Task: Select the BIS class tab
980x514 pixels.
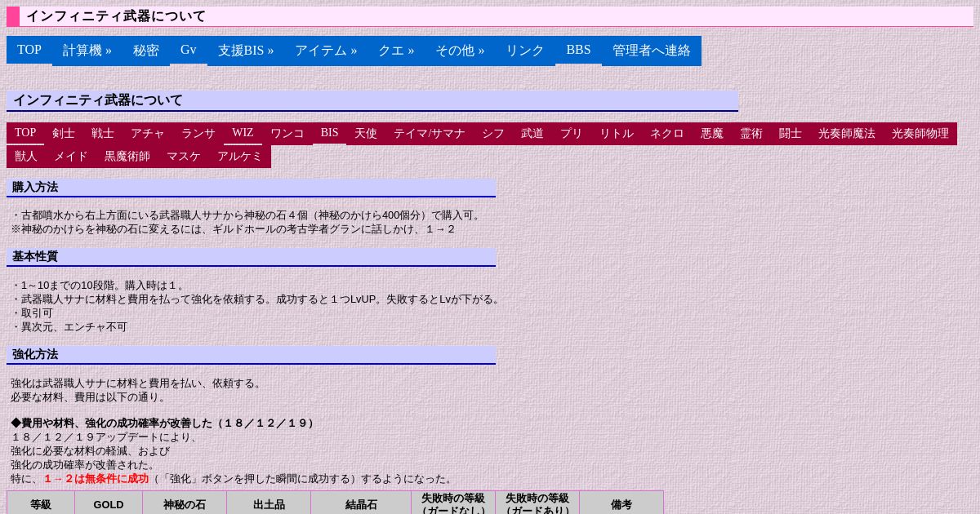Action: point(329,133)
